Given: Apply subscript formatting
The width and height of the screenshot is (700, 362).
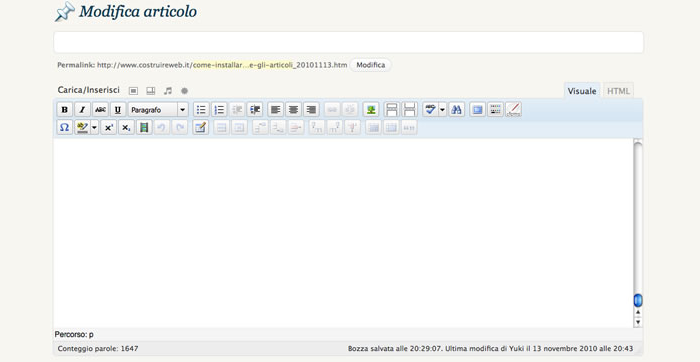Looking at the screenshot, I should click(x=126, y=128).
